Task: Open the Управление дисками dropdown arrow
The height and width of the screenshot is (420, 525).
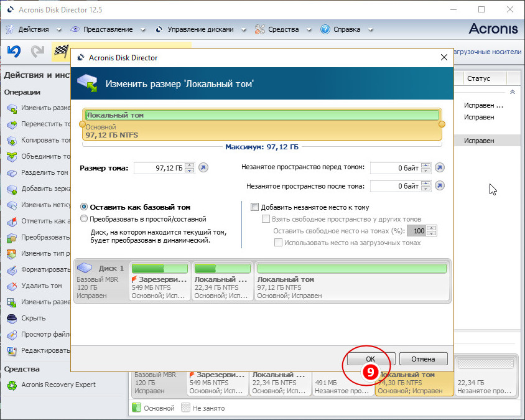Action: (x=244, y=29)
